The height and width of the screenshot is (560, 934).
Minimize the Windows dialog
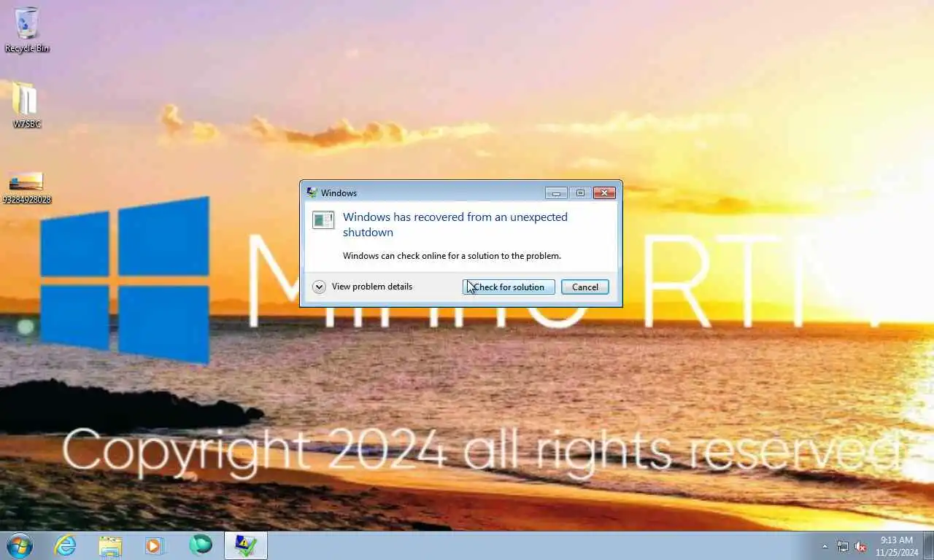(x=556, y=193)
